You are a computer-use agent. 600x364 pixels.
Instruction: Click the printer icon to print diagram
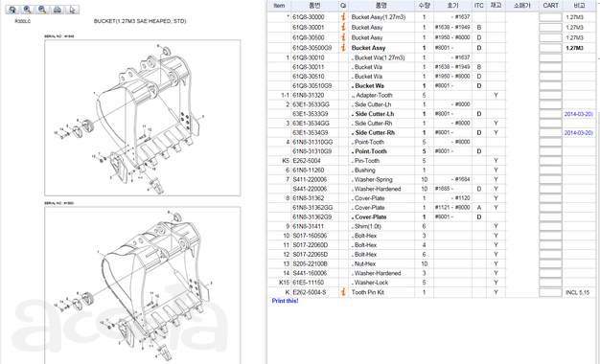pyautogui.click(x=58, y=10)
